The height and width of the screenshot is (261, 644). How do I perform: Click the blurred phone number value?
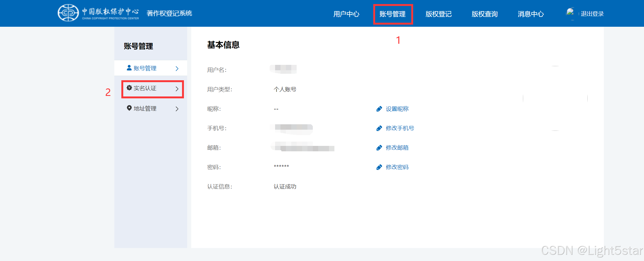291,129
